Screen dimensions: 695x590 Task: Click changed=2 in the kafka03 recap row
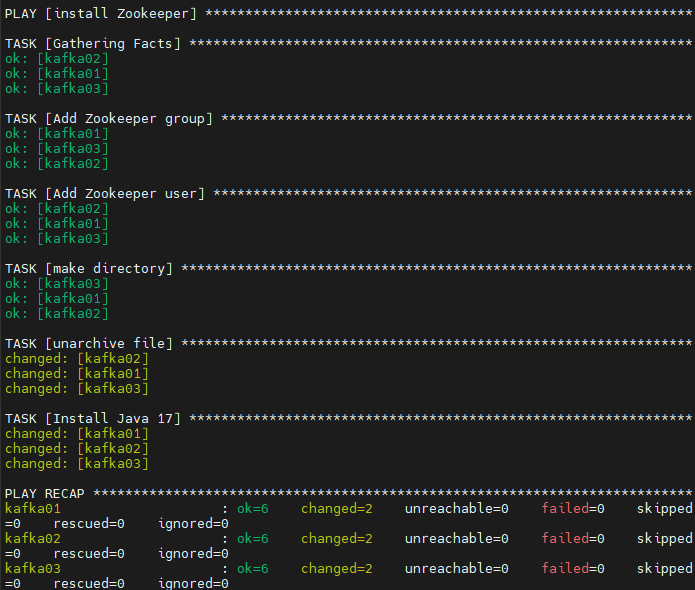[337, 568]
